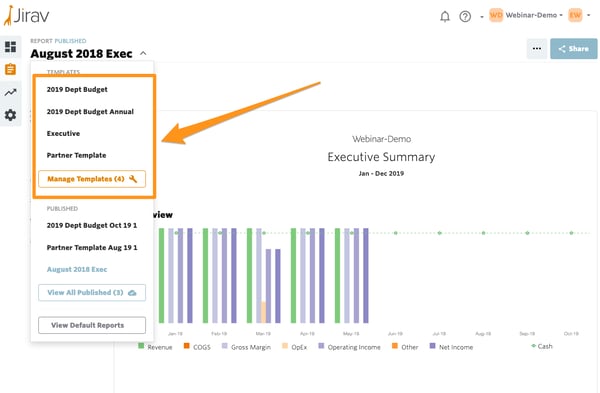Click the Share button

(x=574, y=49)
